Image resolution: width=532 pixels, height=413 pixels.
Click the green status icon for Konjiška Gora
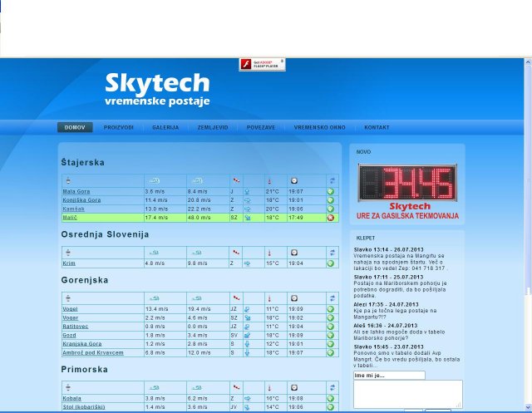[x=331, y=200]
